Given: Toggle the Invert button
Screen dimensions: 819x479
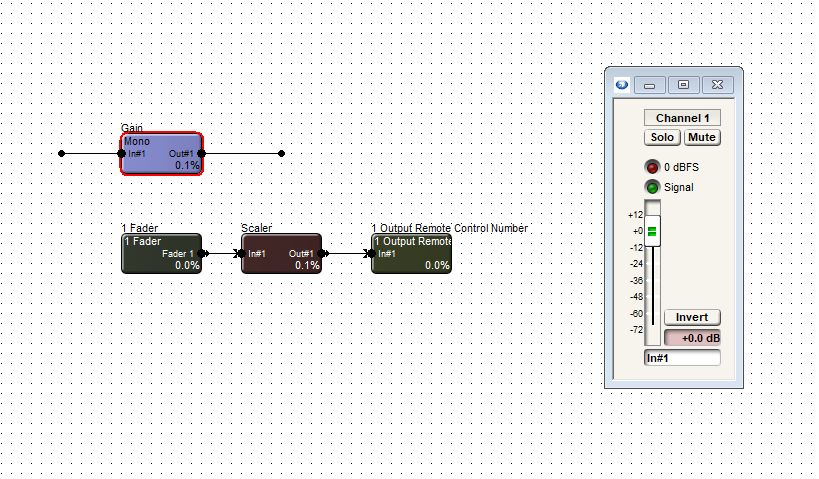Looking at the screenshot, I should tap(692, 317).
